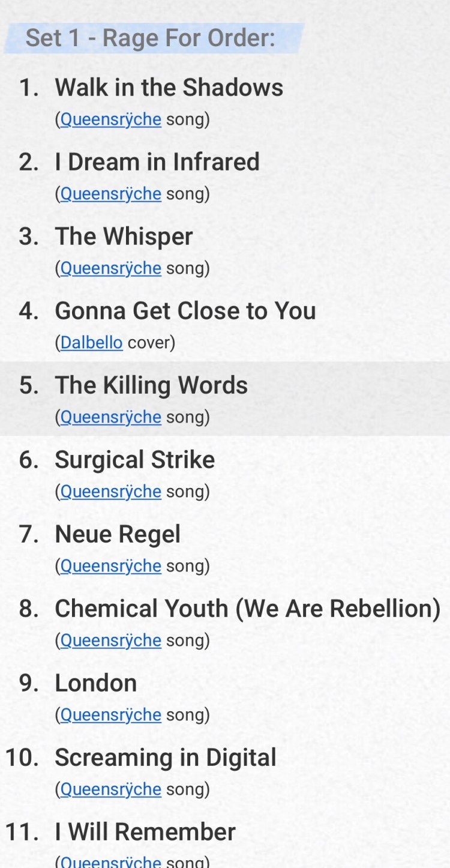
Task: Click Queensrÿche link under "The Whisper"
Action: click(110, 268)
